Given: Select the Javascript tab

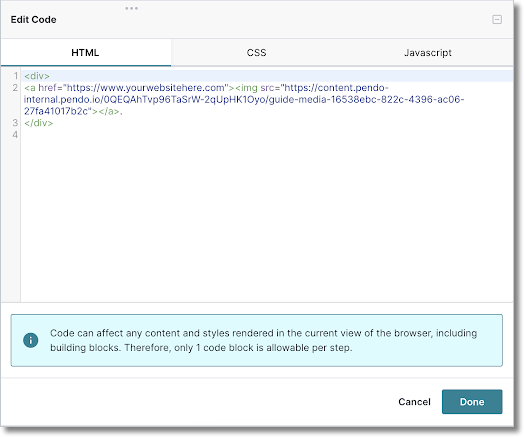Looking at the screenshot, I should [x=427, y=52].
